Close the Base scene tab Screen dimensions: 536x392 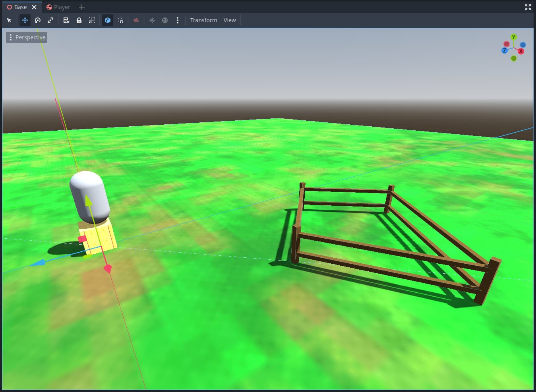(x=34, y=7)
